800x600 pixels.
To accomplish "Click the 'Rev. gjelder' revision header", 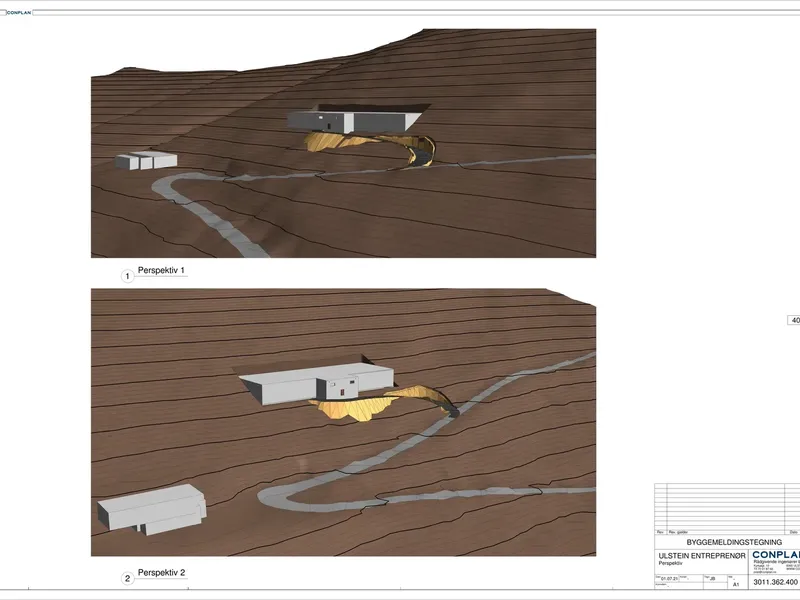I will coord(679,532).
